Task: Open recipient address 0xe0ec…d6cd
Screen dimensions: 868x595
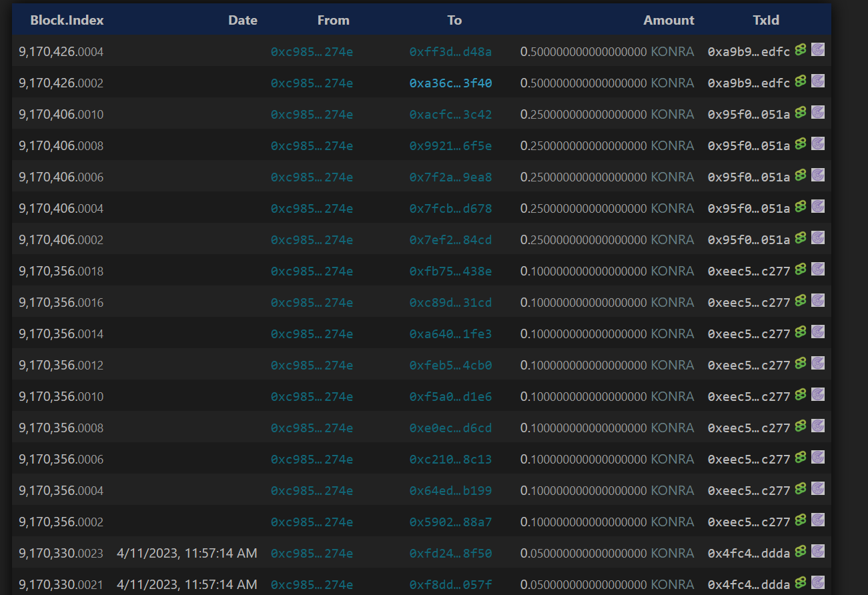Action: (450, 428)
